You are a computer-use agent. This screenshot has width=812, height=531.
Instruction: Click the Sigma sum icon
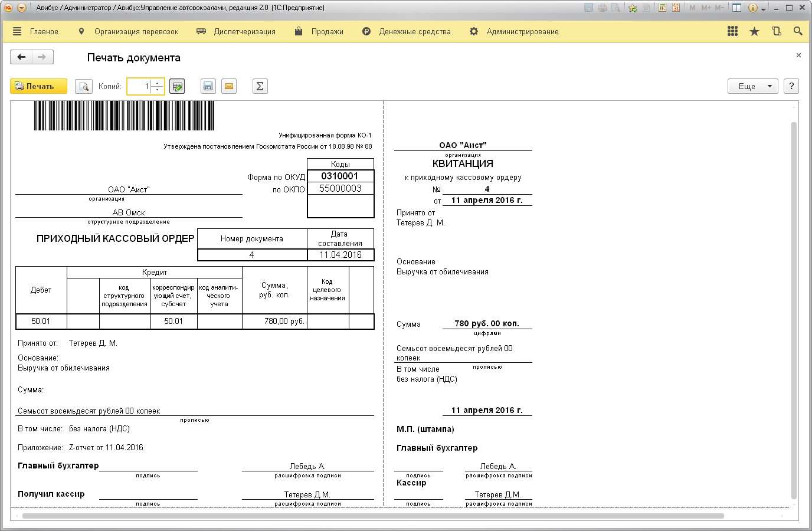pos(260,87)
